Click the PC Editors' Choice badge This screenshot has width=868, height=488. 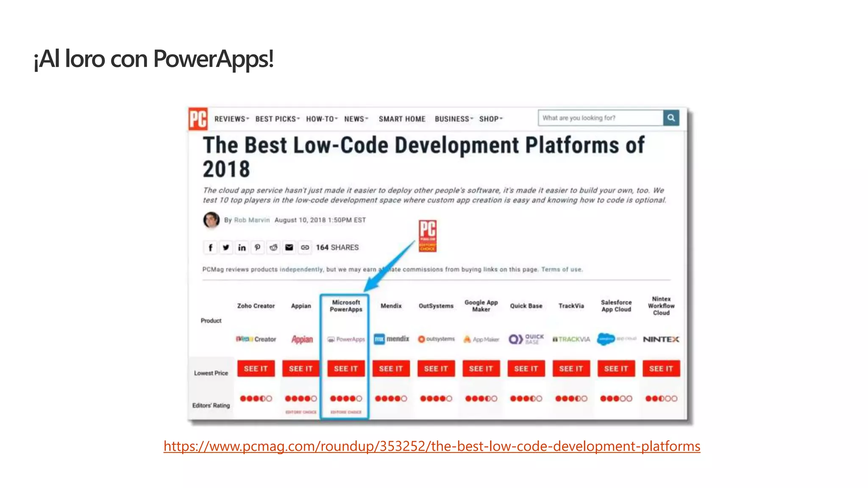coord(427,236)
